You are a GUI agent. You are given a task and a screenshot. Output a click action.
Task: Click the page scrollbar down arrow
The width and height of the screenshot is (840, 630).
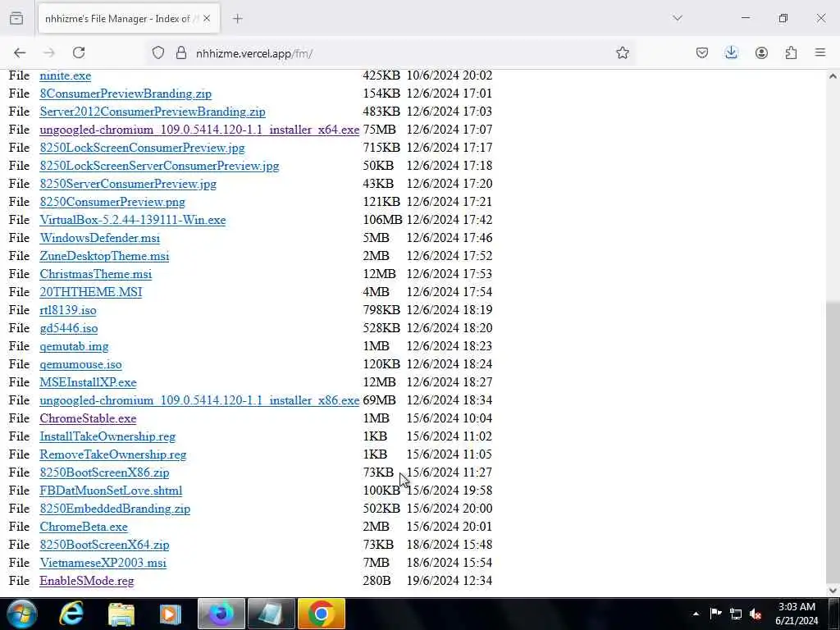(x=833, y=591)
